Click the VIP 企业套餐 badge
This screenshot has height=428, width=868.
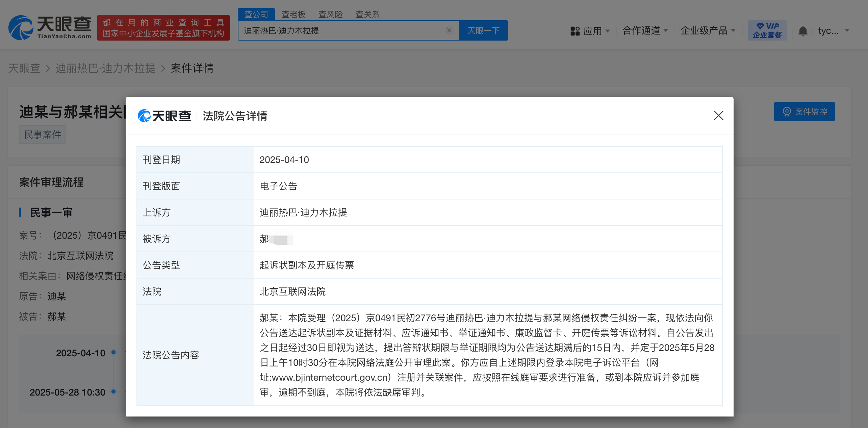pos(767,30)
